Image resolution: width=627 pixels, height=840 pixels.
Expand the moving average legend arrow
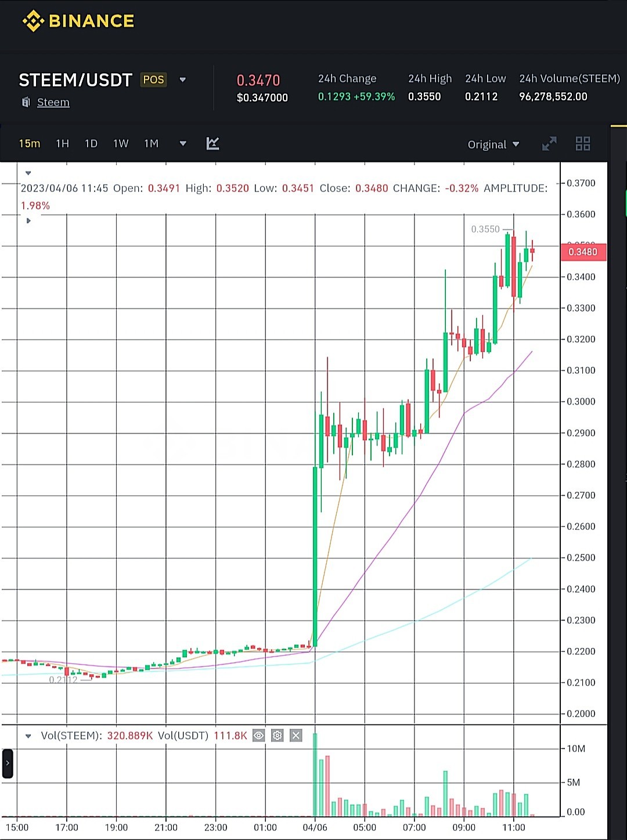(28, 221)
